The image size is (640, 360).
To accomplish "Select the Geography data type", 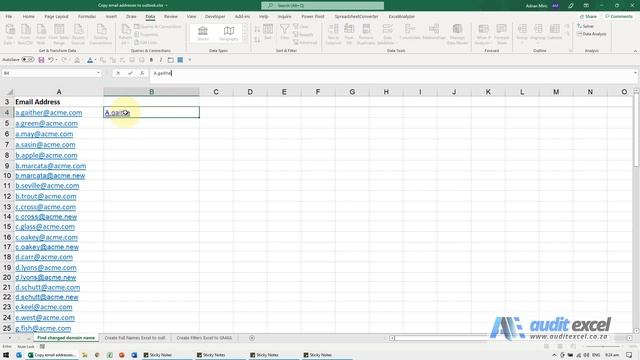I will tap(229, 33).
